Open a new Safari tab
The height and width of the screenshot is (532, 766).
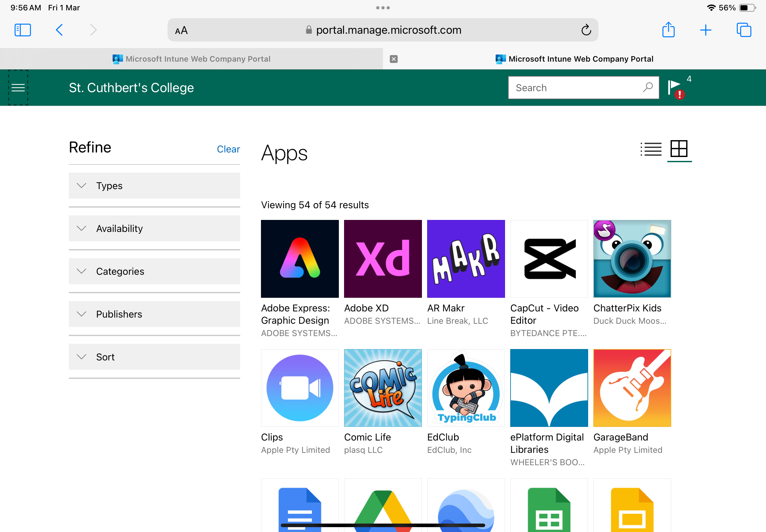click(x=706, y=30)
